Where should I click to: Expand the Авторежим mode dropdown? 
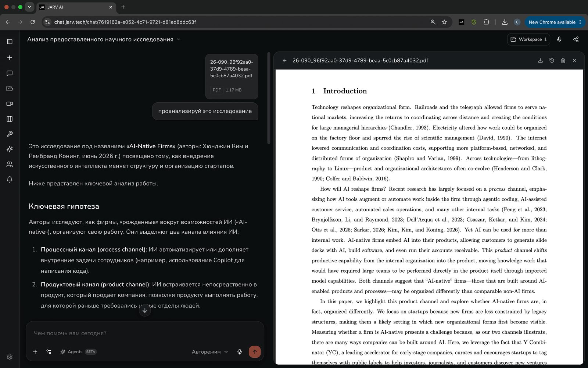pyautogui.click(x=210, y=352)
